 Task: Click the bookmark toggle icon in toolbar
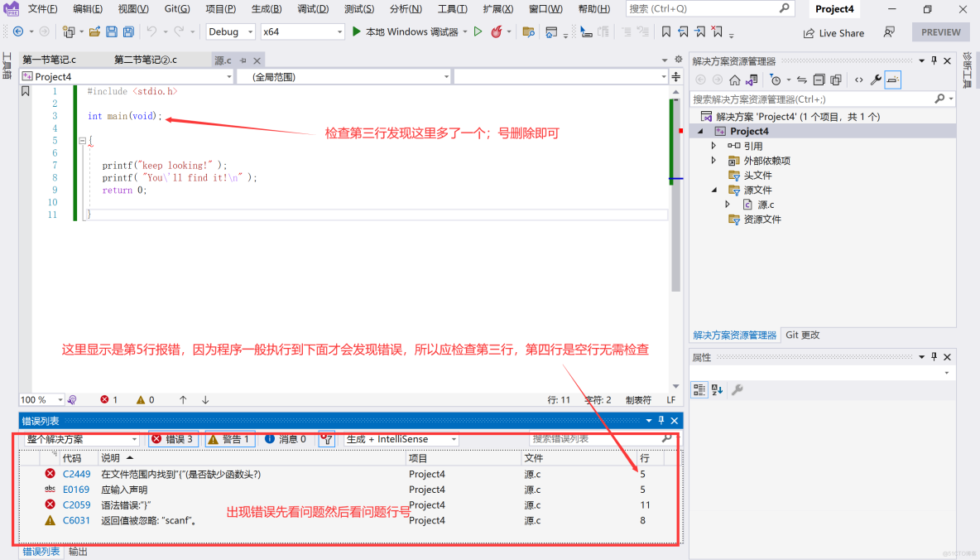(x=665, y=31)
